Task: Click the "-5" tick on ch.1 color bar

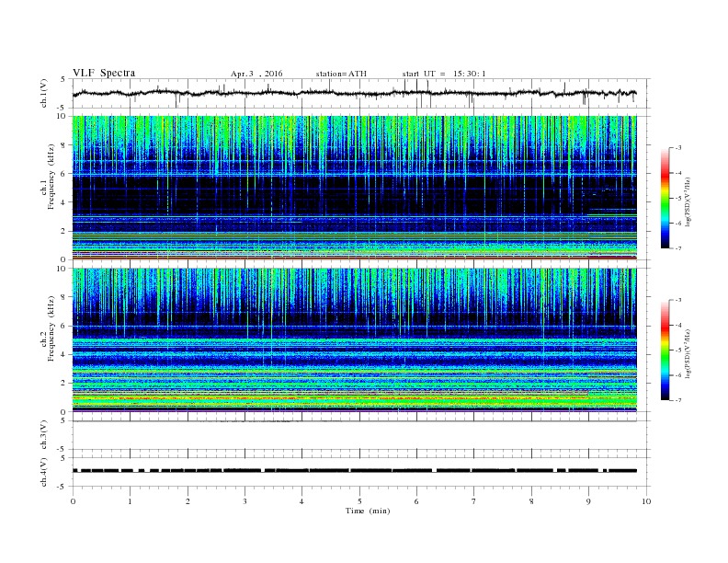Action: (678, 198)
